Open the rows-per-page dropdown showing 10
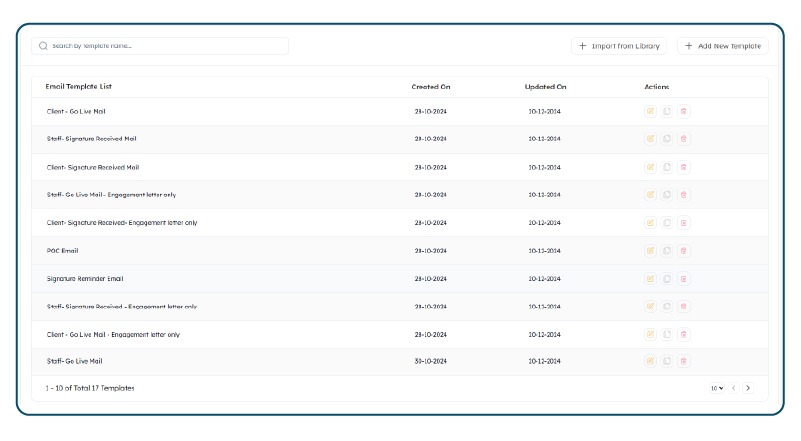Image resolution: width=801 pixels, height=441 pixels. [x=717, y=388]
